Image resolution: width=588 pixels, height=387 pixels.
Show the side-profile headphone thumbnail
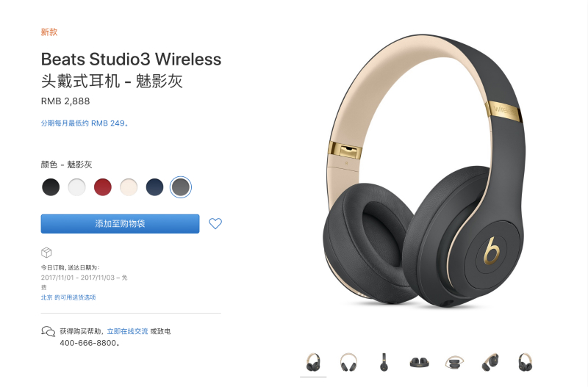tap(384, 362)
